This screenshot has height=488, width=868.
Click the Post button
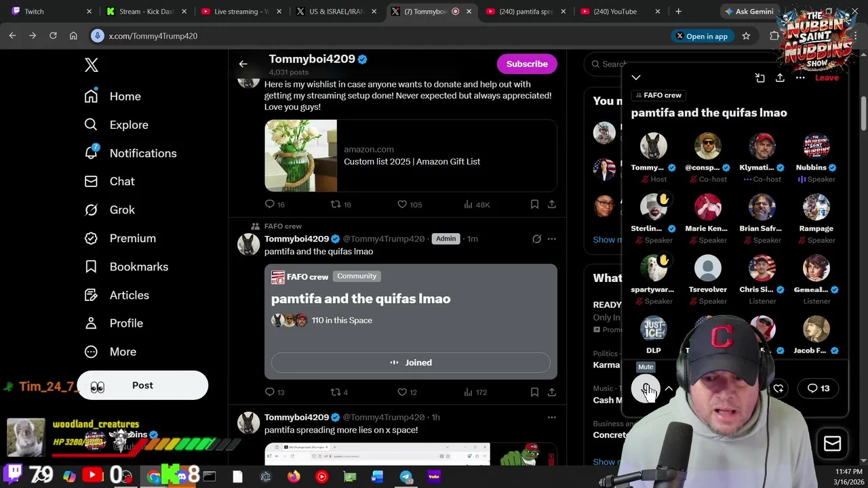click(142, 385)
